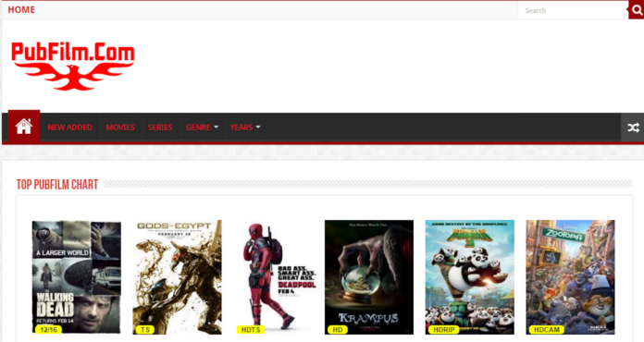
Task: Open the HOME link in the top bar
Action: [x=21, y=9]
